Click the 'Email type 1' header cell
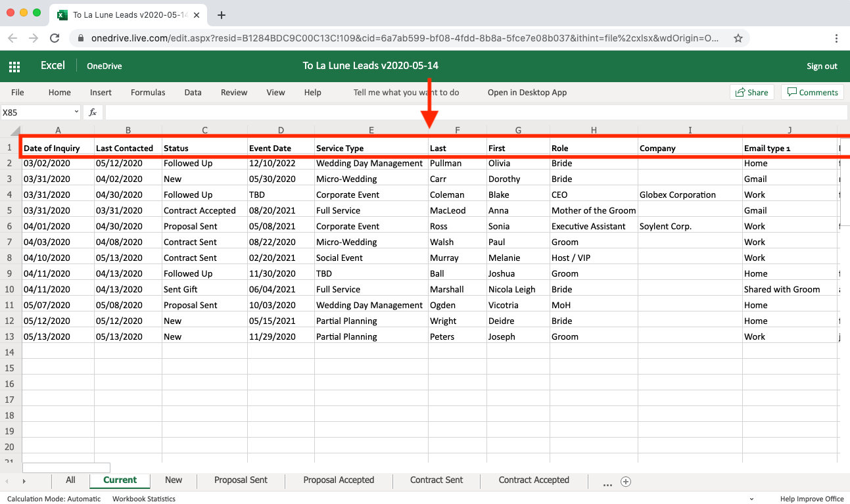Viewport: 850px width, 504px height. point(790,148)
